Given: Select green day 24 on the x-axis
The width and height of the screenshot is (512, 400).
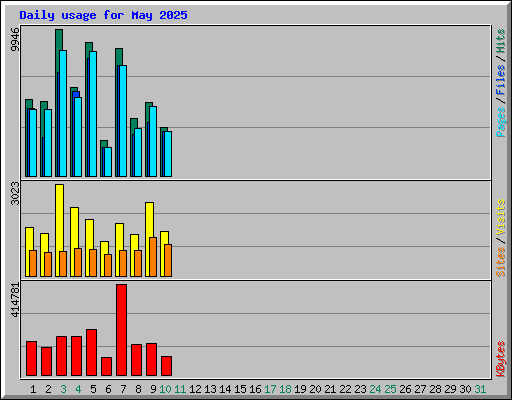Looking at the screenshot, I should tap(375, 389).
